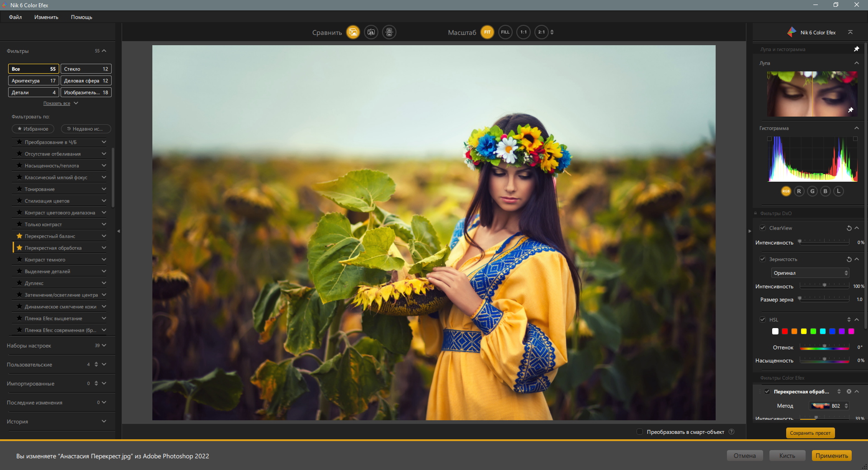Toggle Перекрестная обработка filter checkbox
The height and width of the screenshot is (470, 868).
[x=767, y=391]
